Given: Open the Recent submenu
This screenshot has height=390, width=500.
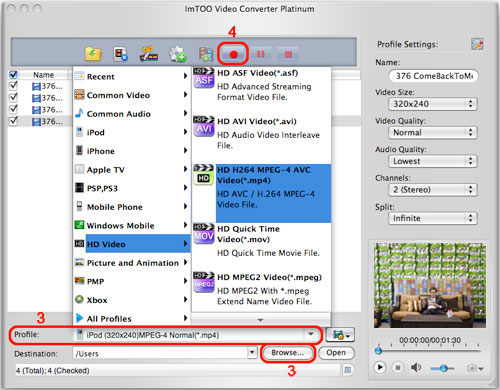Looking at the screenshot, I should (x=132, y=76).
